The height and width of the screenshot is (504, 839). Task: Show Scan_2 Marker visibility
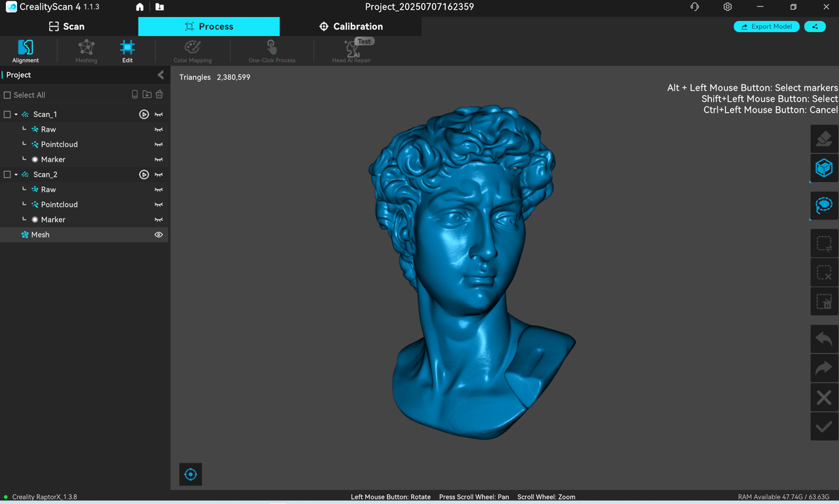coord(159,220)
